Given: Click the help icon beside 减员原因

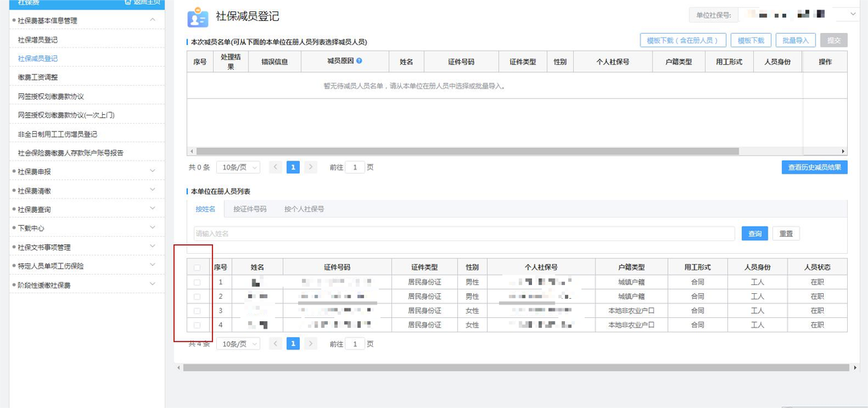Looking at the screenshot, I should point(359,60).
